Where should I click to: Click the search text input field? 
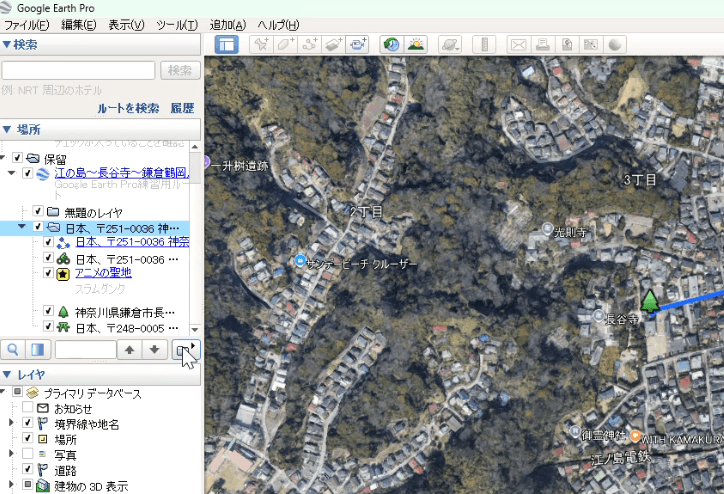click(x=78, y=70)
